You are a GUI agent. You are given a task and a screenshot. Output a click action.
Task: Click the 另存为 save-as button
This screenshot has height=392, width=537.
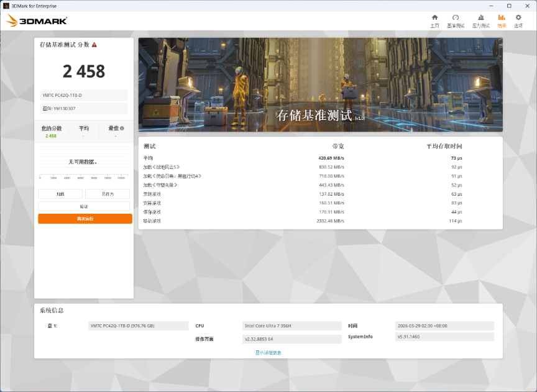(x=108, y=194)
